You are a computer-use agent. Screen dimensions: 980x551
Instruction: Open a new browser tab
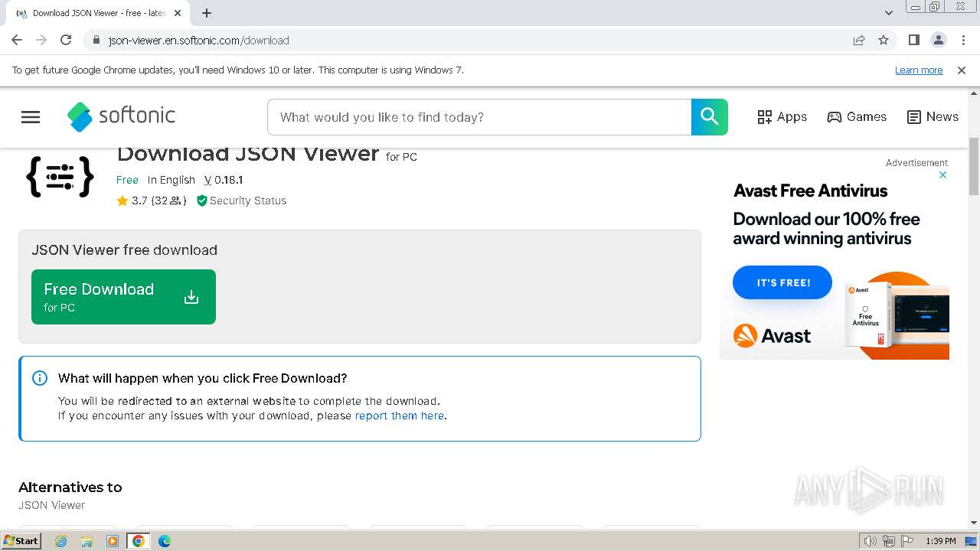[207, 13]
